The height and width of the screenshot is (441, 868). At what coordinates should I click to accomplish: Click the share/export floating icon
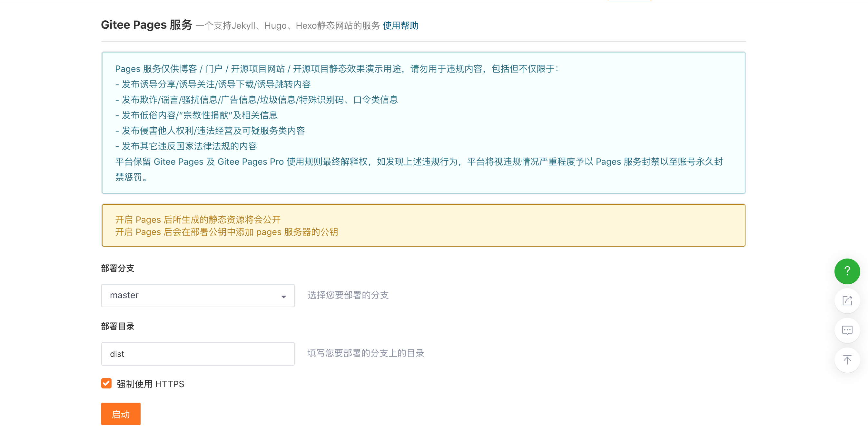pos(847,300)
